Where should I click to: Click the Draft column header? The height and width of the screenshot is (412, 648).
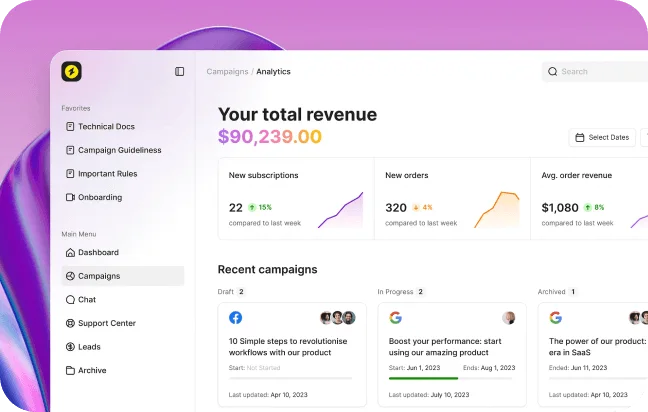pos(226,292)
